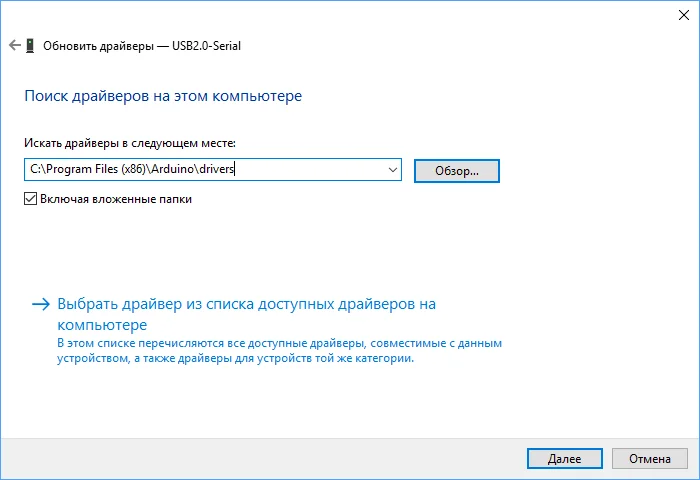
Task: Open 'Выбрать драйвер из списка доступных драйверов' link
Action: tap(246, 303)
